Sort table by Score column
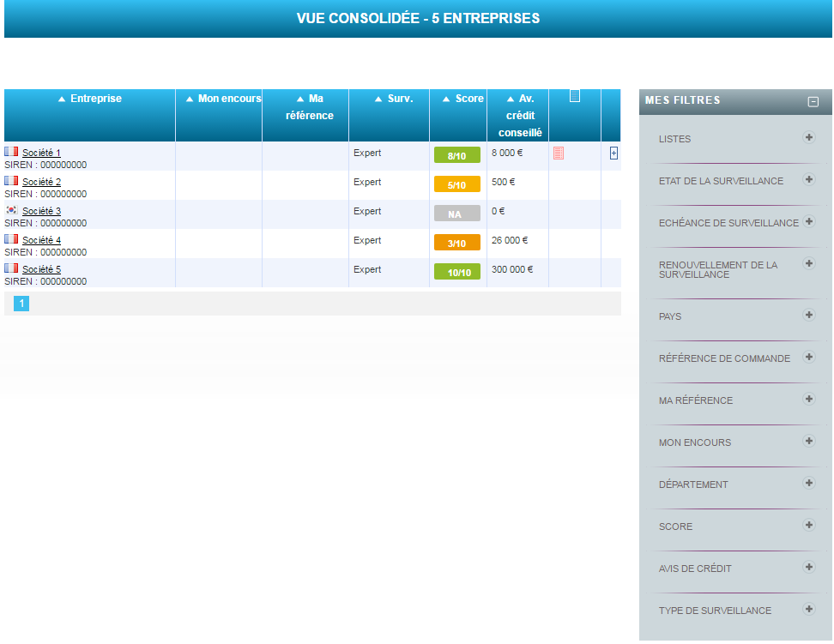 point(462,99)
